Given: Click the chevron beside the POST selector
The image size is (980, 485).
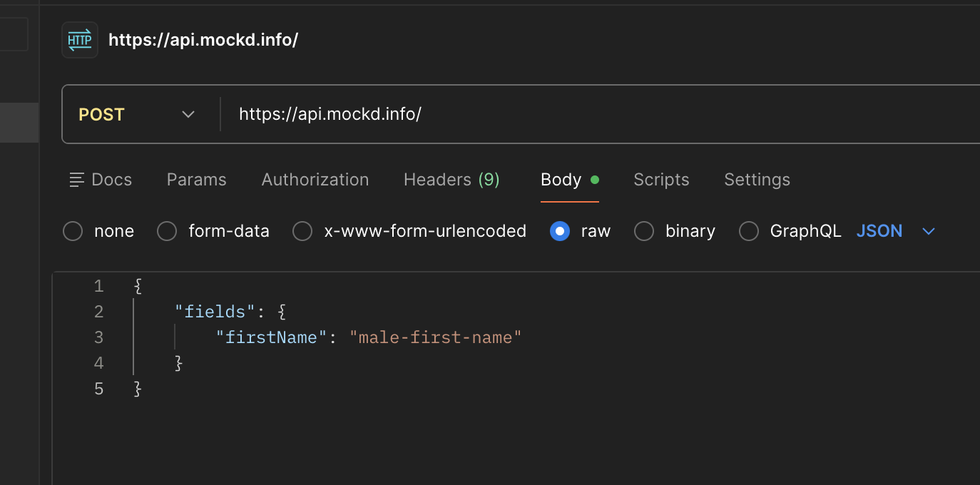Looking at the screenshot, I should (x=188, y=114).
